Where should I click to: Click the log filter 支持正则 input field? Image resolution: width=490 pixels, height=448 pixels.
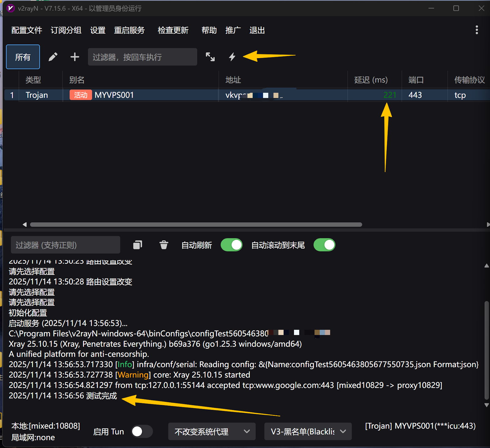pos(66,245)
